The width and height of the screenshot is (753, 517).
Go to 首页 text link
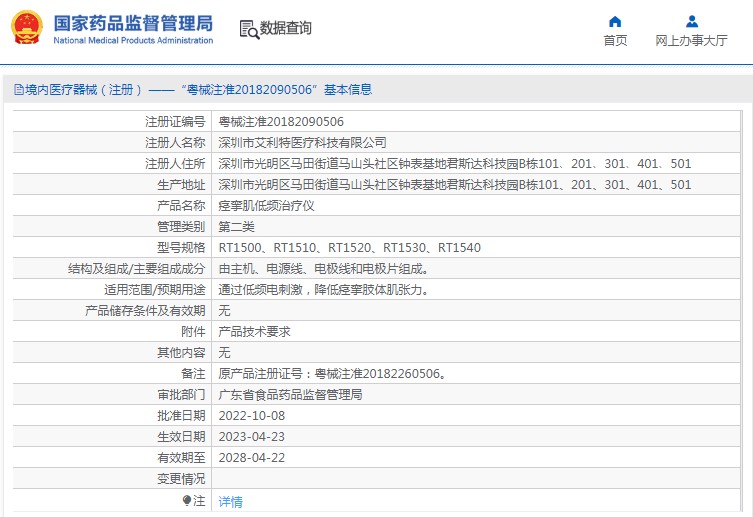(615, 40)
